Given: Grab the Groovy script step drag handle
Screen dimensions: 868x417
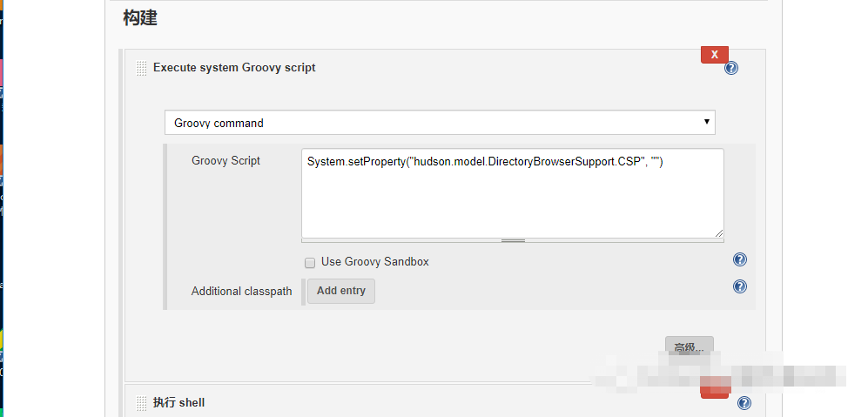Looking at the screenshot, I should click(x=142, y=68).
